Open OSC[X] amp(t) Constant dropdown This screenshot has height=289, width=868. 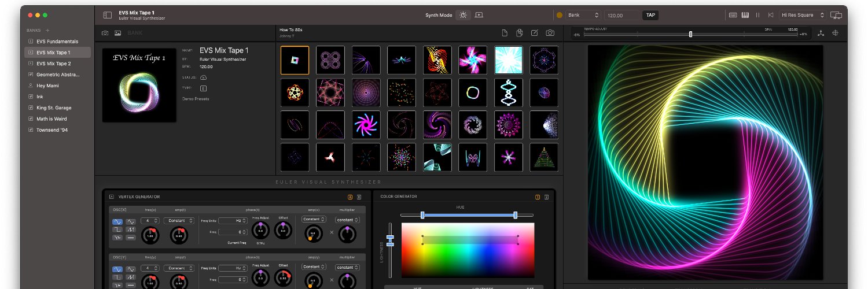[180, 220]
